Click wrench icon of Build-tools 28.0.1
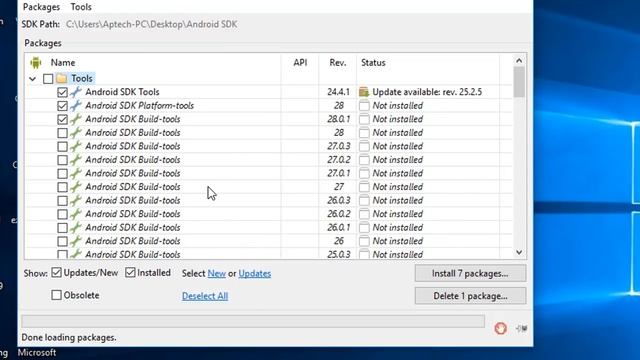The width and height of the screenshot is (640, 360). (76, 119)
